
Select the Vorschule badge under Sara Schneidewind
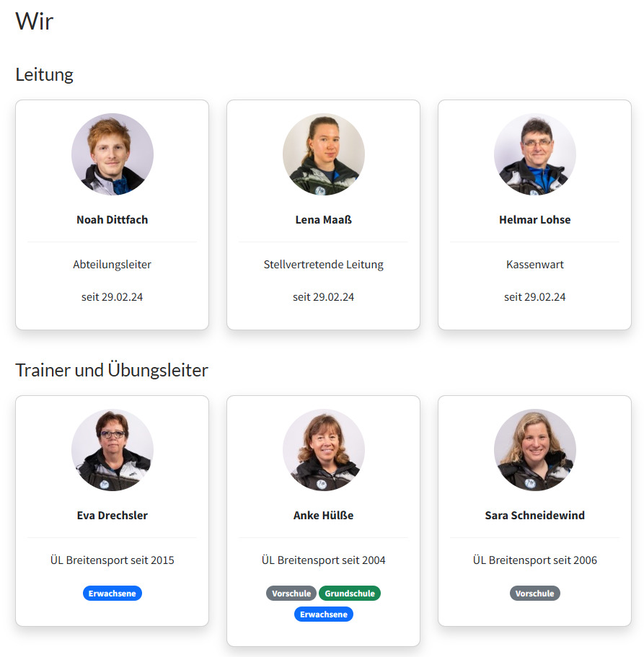(534, 594)
